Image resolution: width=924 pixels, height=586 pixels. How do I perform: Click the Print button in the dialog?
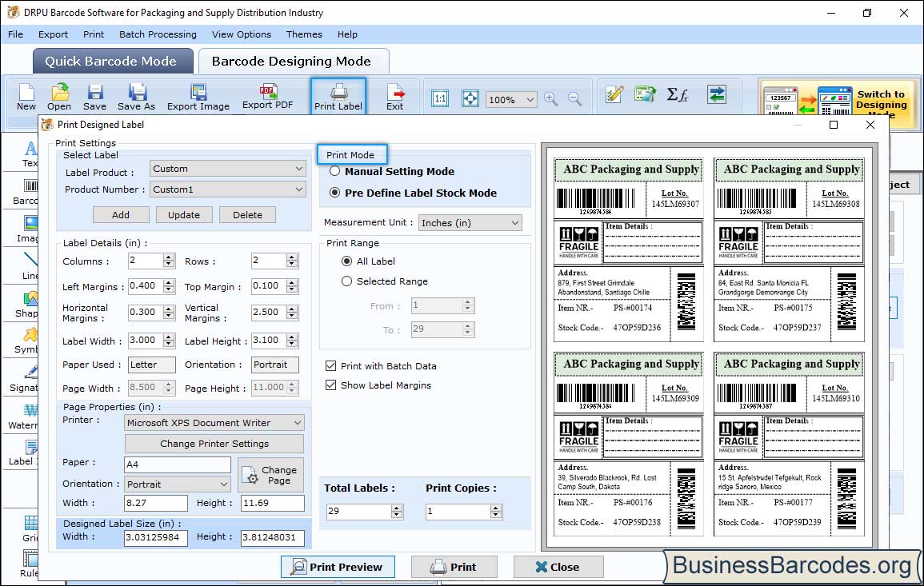pos(454,567)
